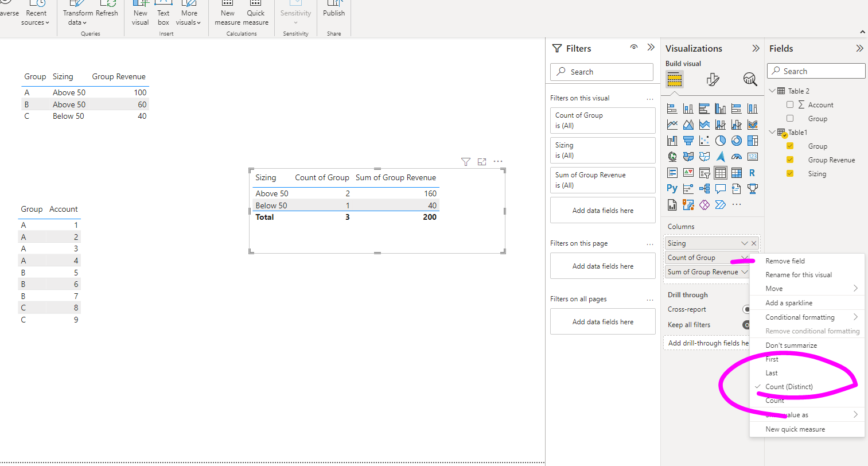Viewport: 868px width, 466px height.
Task: Choose the decomposition tree visual
Action: pyautogui.click(x=704, y=189)
